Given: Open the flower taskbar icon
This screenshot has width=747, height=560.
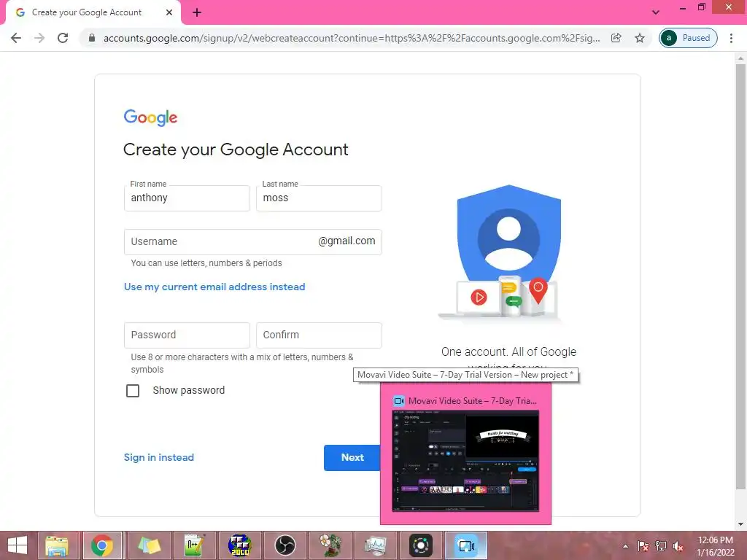Looking at the screenshot, I should 330,545.
